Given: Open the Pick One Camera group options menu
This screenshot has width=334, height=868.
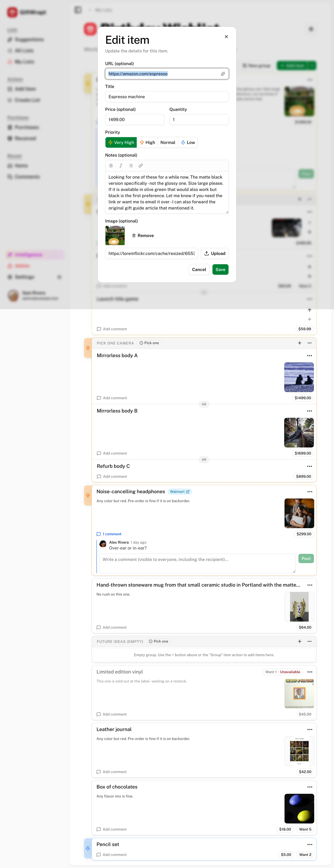Looking at the screenshot, I should pos(310,343).
